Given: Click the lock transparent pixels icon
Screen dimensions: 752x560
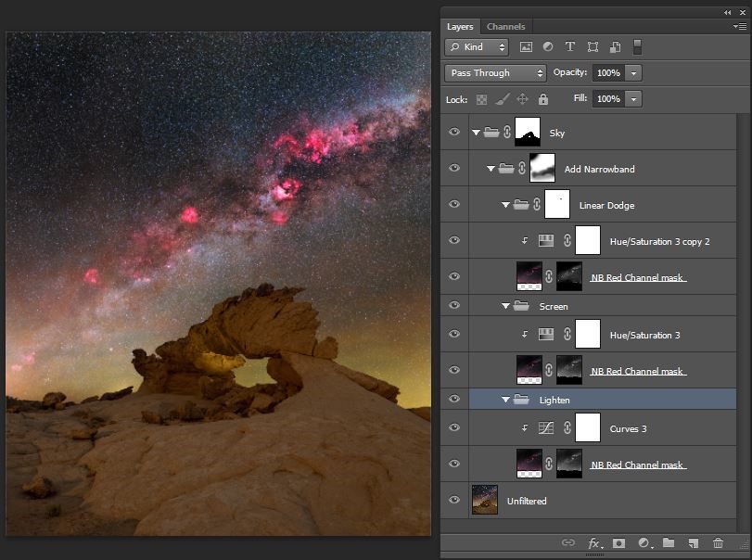Looking at the screenshot, I should click(481, 99).
